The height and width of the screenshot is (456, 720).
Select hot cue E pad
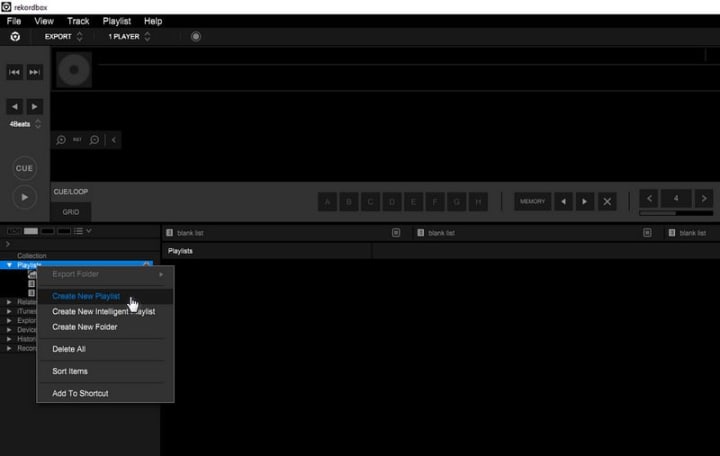click(x=414, y=202)
